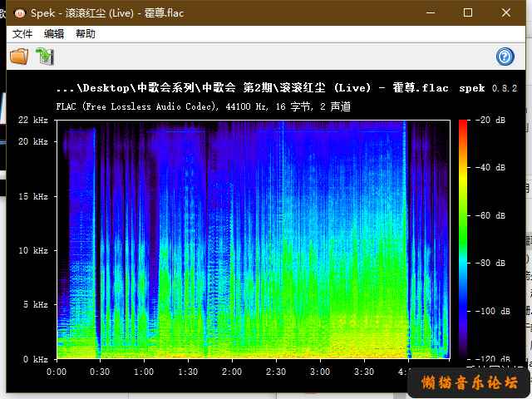Image resolution: width=532 pixels, height=399 pixels.
Task: Minimize the Spek window
Action: pos(430,12)
